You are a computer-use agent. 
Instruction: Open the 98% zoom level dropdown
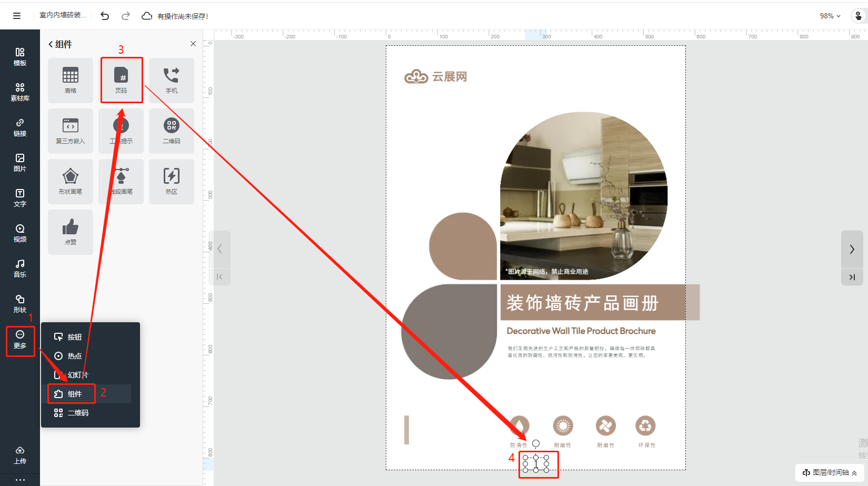click(x=830, y=16)
